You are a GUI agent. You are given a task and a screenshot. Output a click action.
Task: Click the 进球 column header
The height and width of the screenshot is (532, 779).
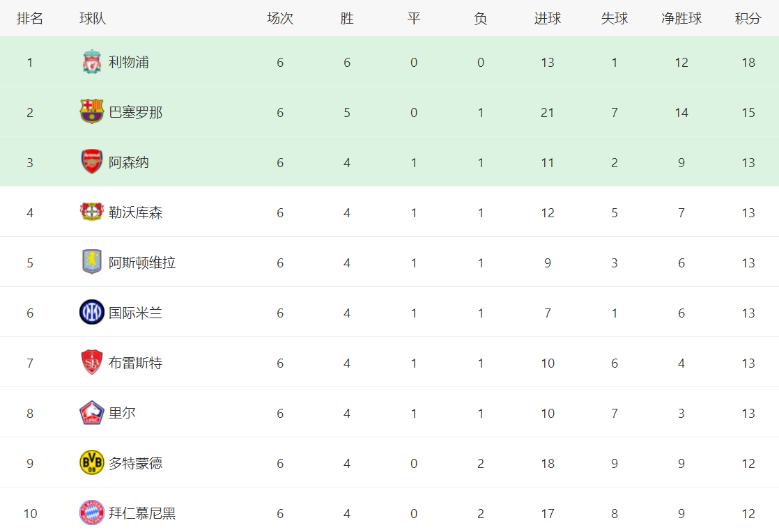(547, 19)
